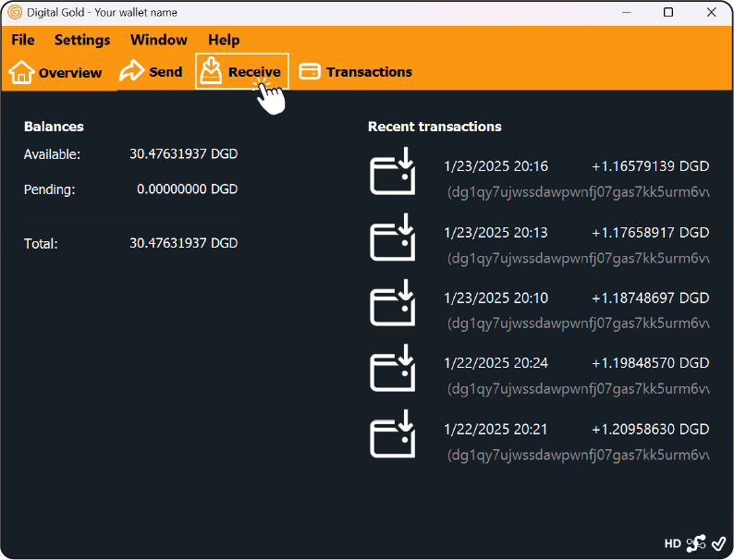Click the network connections status icon
The width and height of the screenshot is (734, 560).
[x=696, y=543]
